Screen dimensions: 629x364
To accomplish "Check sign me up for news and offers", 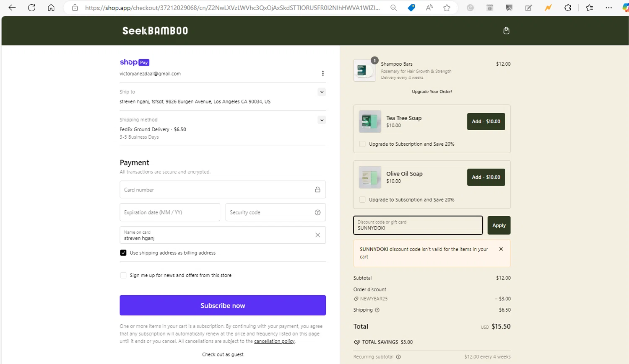I will pyautogui.click(x=123, y=275).
